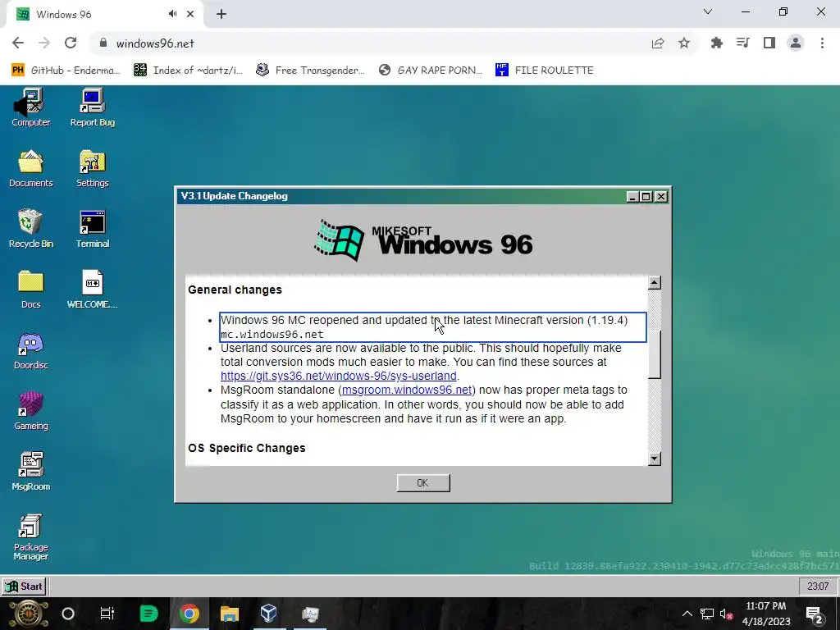Open Cortana search circle on taskbar

(68, 614)
